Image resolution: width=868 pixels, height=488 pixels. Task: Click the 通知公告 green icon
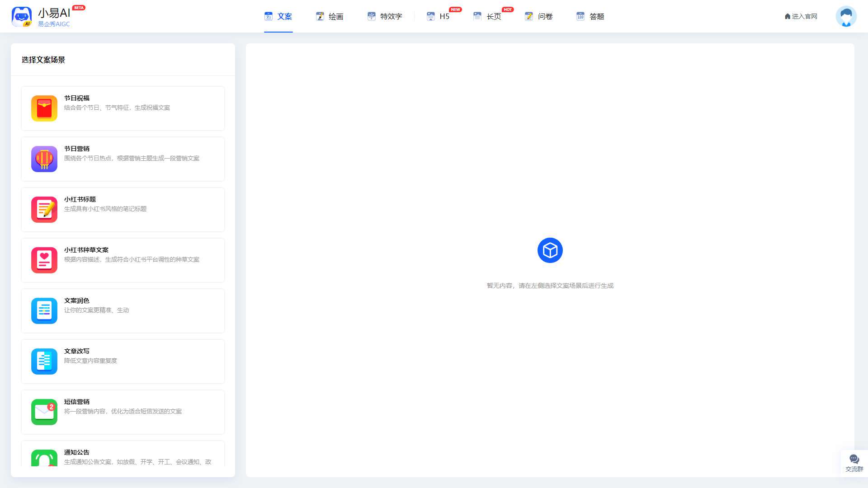pos(44,458)
